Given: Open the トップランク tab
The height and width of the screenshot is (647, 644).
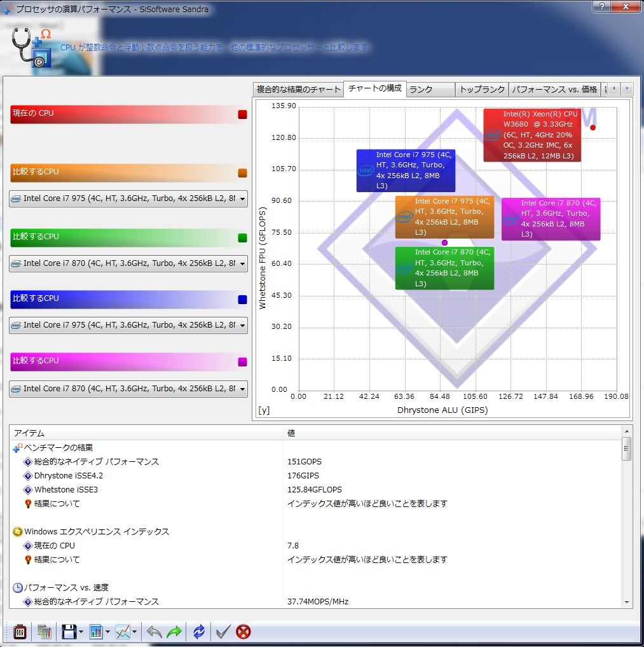Looking at the screenshot, I should tap(482, 90).
